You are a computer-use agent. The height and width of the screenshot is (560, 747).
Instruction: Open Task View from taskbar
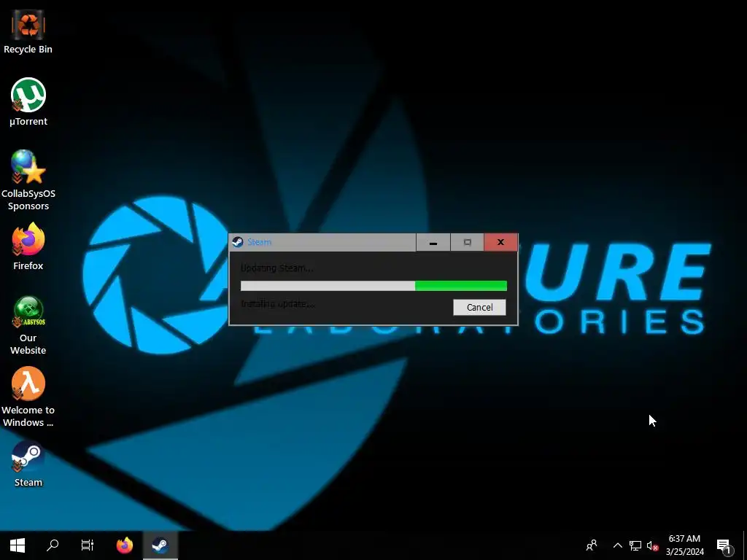coord(88,545)
